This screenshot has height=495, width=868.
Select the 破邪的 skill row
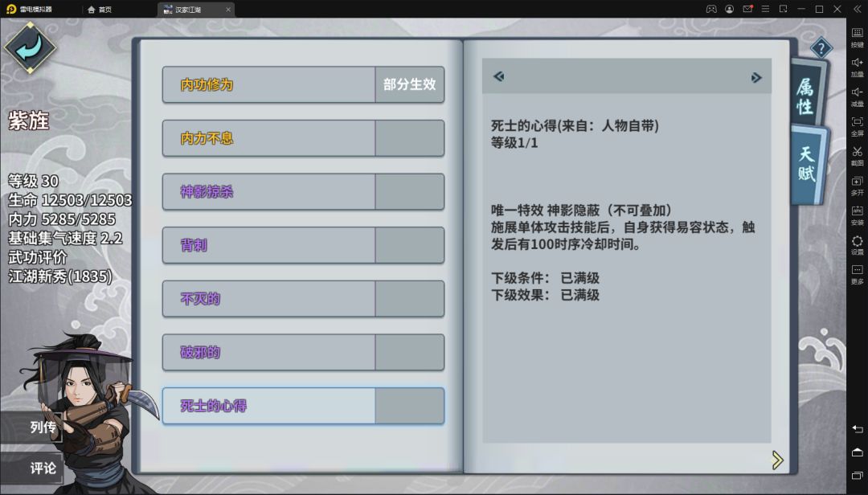[303, 352]
